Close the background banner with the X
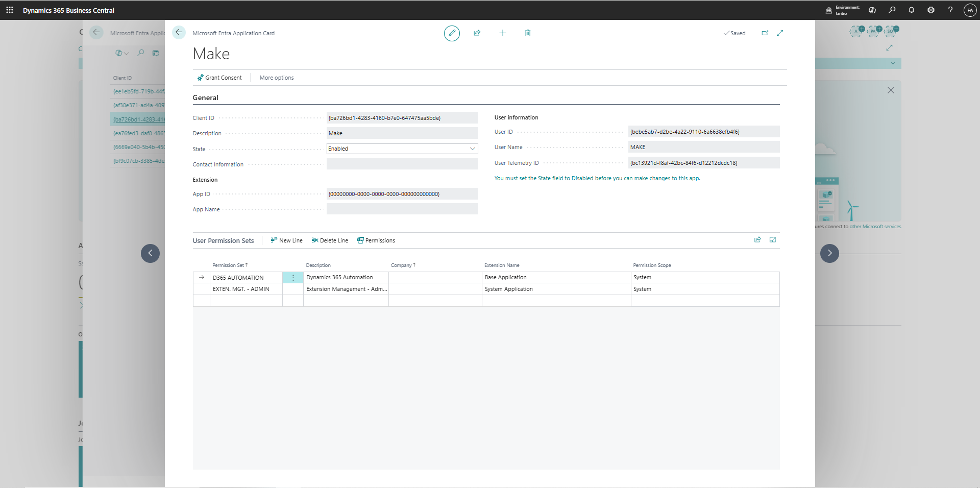This screenshot has width=980, height=488. click(891, 90)
